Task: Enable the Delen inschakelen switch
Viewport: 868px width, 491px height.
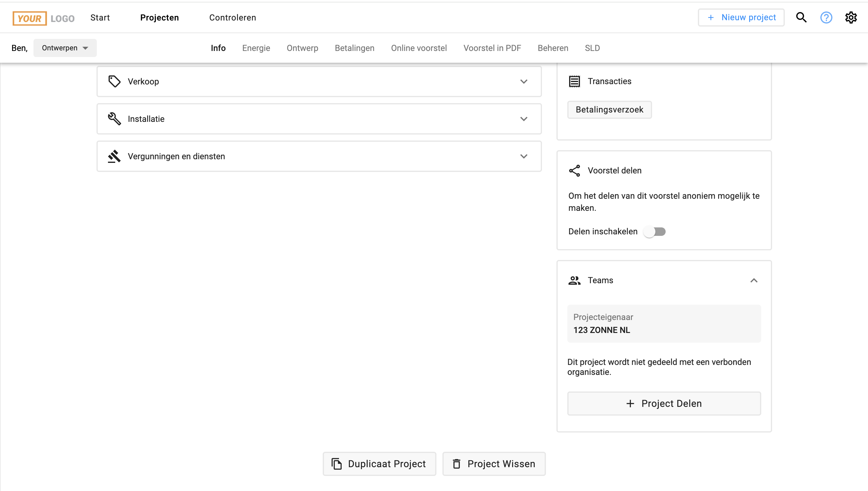Action: (x=654, y=232)
